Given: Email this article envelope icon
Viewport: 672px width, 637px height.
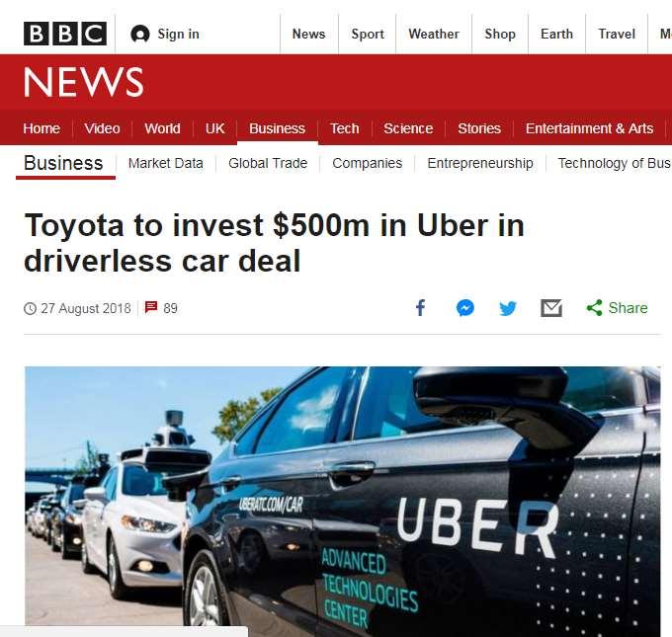Looking at the screenshot, I should coord(551,308).
